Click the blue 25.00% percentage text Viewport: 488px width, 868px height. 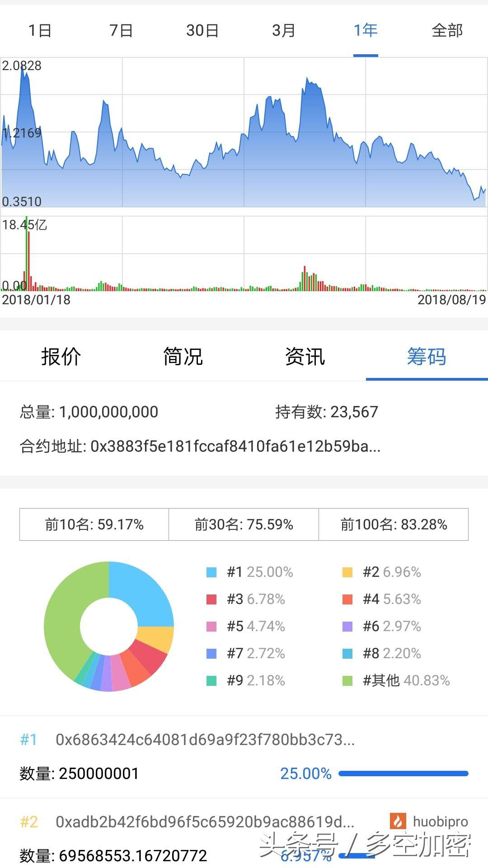click(306, 774)
